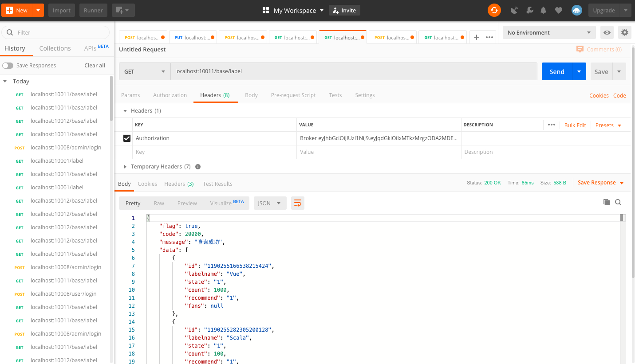Click the heart icon in top bar
The height and width of the screenshot is (364, 635).
point(559,10)
